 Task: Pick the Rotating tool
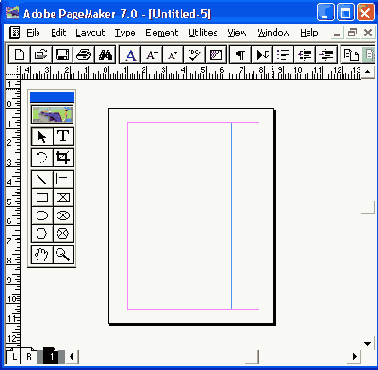coord(42,157)
